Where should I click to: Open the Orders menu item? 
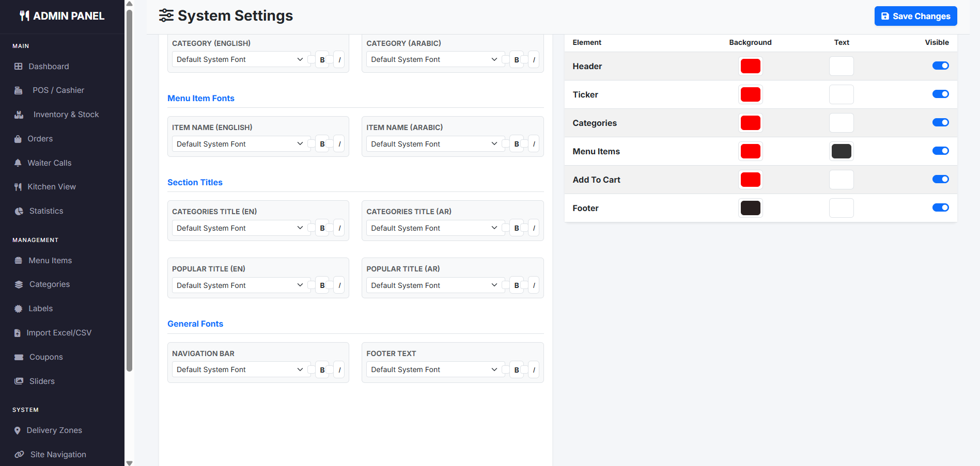coord(40,139)
